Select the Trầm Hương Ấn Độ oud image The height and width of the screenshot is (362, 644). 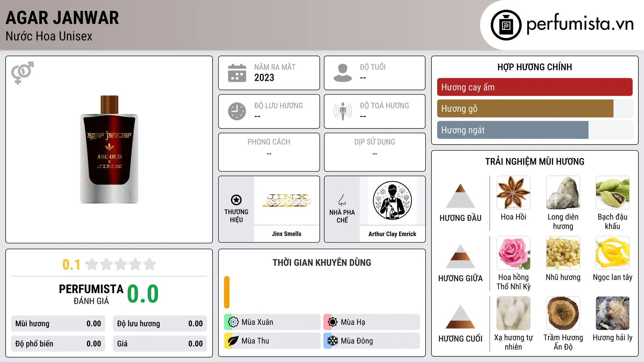coord(563,313)
